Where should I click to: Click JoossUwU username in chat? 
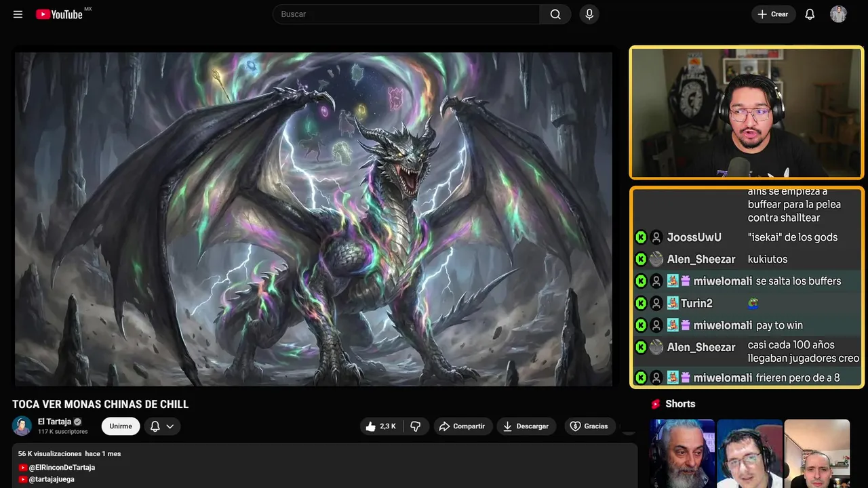tap(694, 237)
